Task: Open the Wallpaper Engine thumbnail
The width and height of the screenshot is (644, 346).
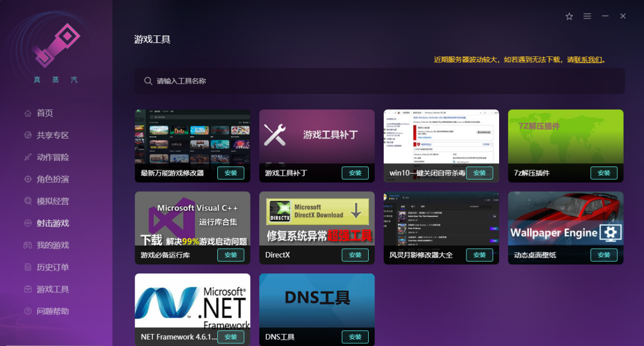Action: coord(566,219)
